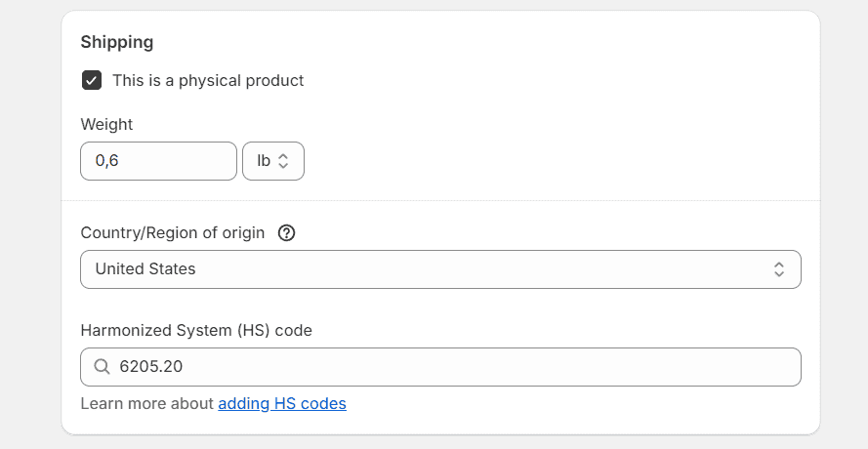Select the 'United States' text in the selector

(145, 269)
